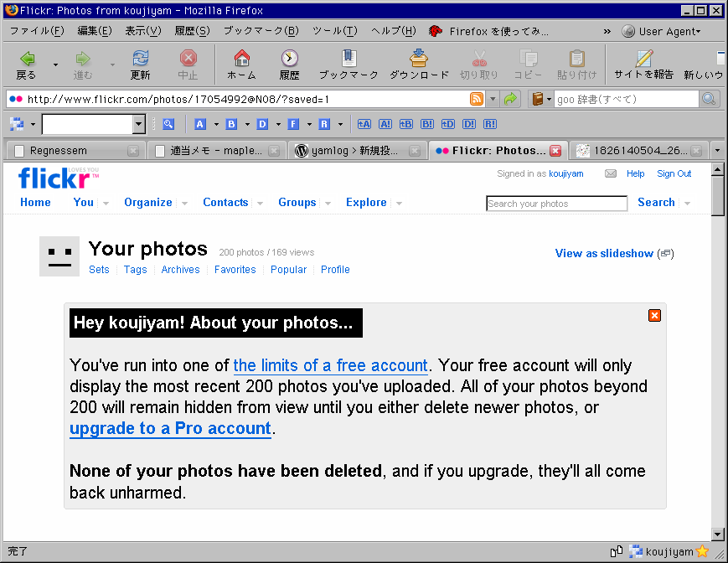Click the Paste (貼り付け) clipboard icon
This screenshot has height=563, width=728.
pyautogui.click(x=576, y=59)
